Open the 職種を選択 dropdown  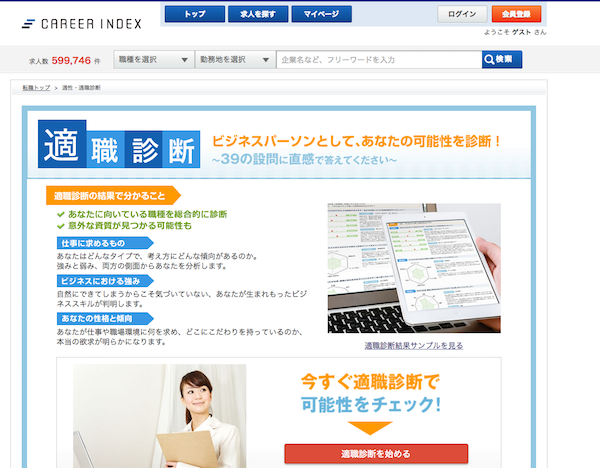(154, 60)
